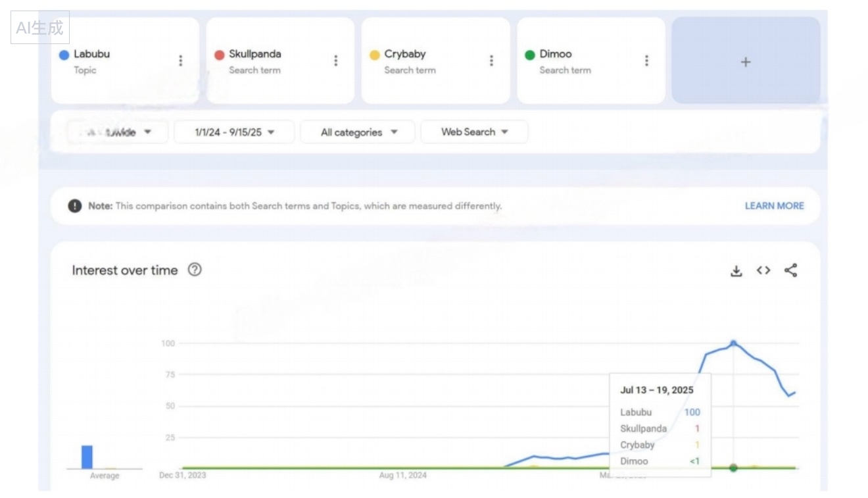Screen dimensions: 868x498
Task: Open the Dimoo card three-dot menu
Action: click(646, 61)
